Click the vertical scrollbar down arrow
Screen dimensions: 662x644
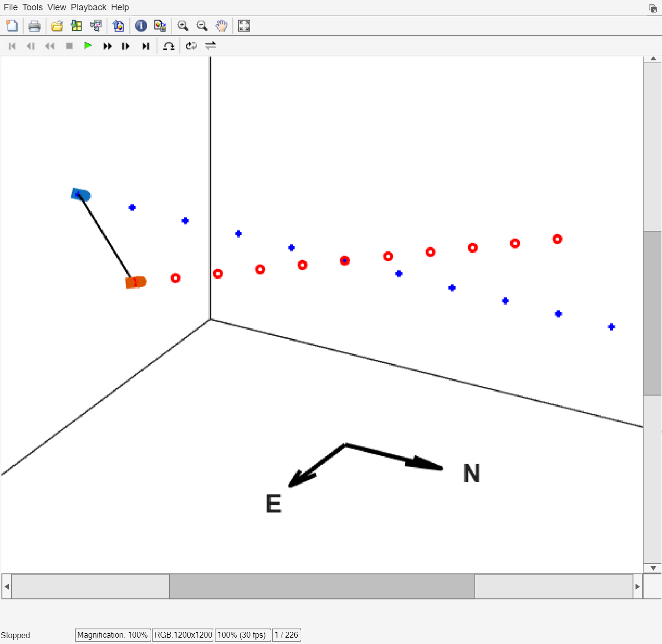coord(653,568)
